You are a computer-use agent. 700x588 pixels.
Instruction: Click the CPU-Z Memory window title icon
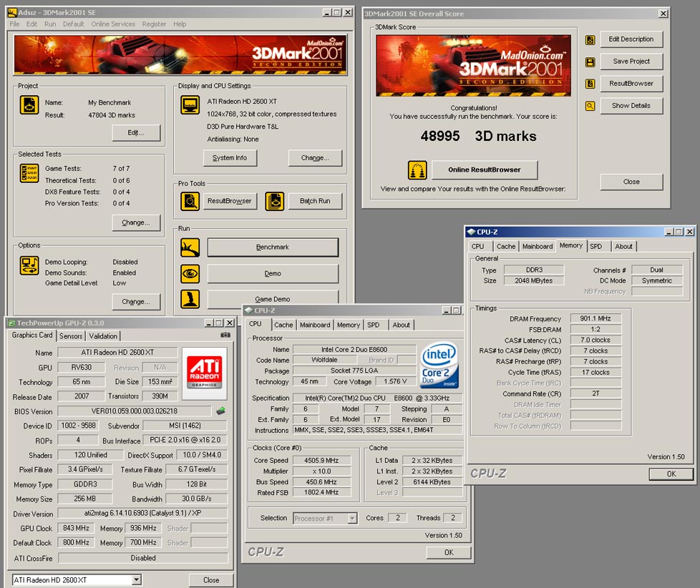(471, 232)
